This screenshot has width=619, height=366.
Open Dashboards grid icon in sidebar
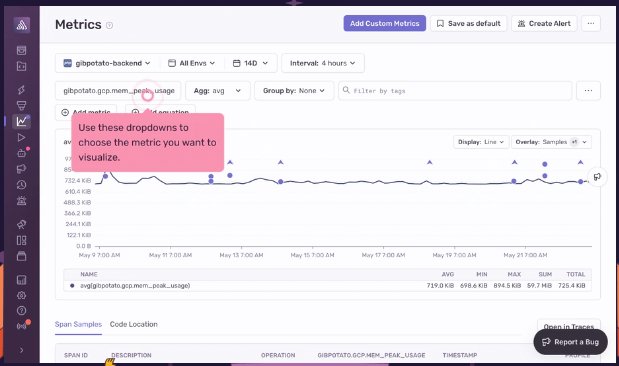point(21,240)
